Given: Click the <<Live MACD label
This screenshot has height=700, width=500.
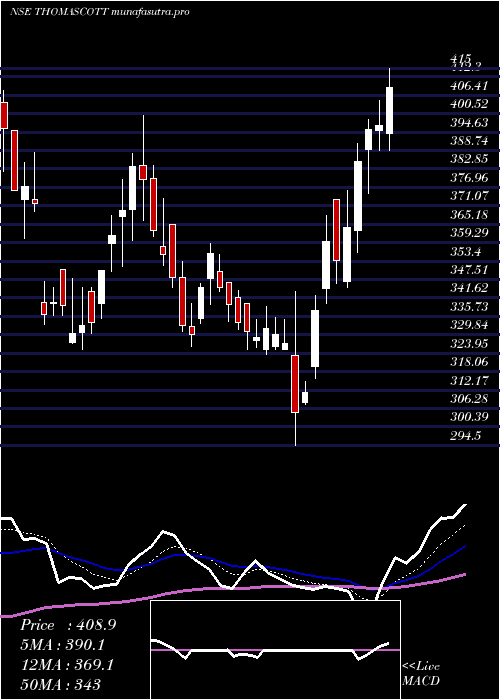Looking at the screenshot, I should (421, 674).
